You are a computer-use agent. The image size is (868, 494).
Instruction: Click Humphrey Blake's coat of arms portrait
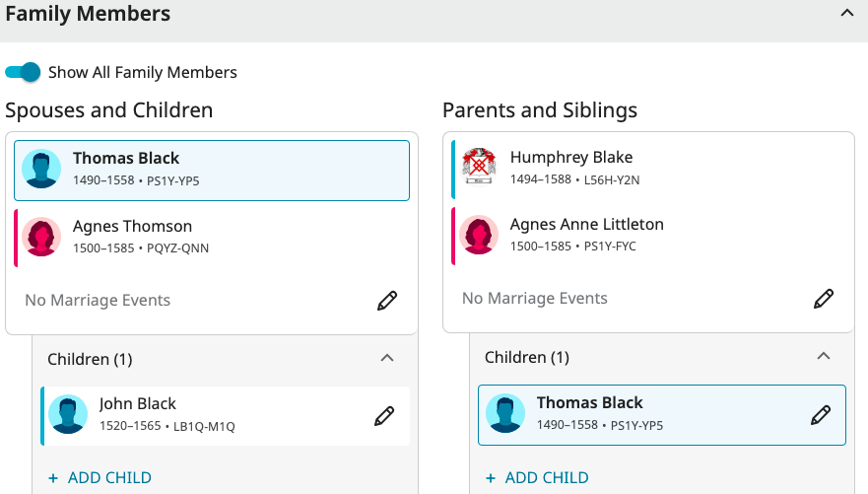click(479, 168)
